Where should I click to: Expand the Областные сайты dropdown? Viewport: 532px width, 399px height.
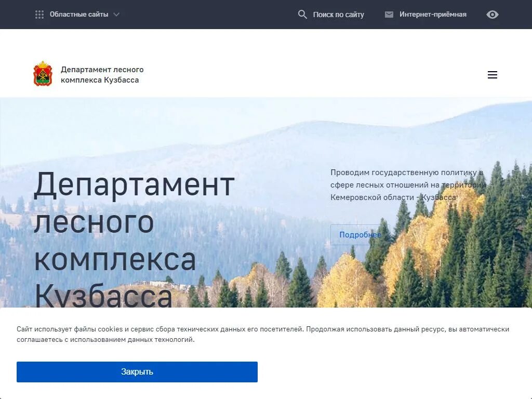coord(79,14)
